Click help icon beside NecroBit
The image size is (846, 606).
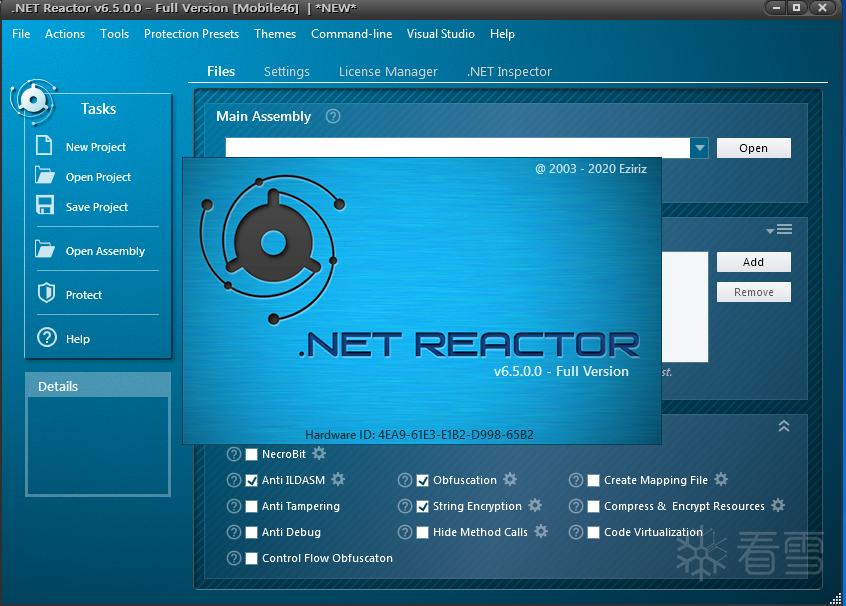pos(234,454)
